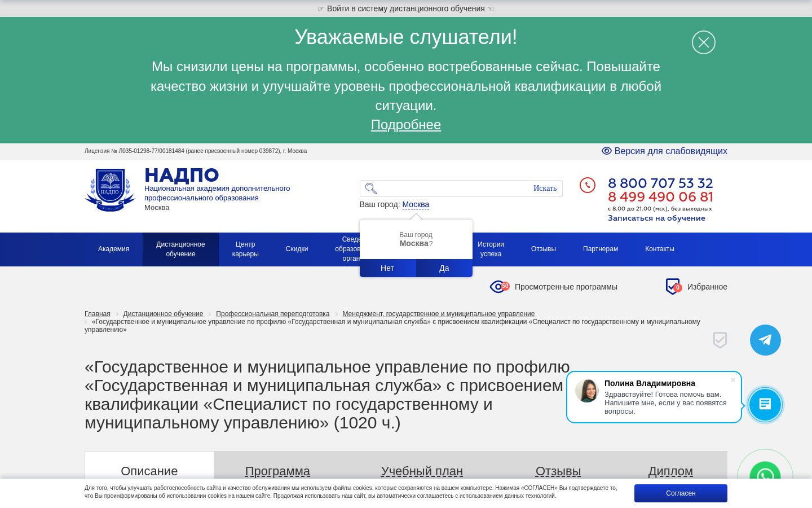
Task: Open Академия menu item
Action: (x=113, y=249)
